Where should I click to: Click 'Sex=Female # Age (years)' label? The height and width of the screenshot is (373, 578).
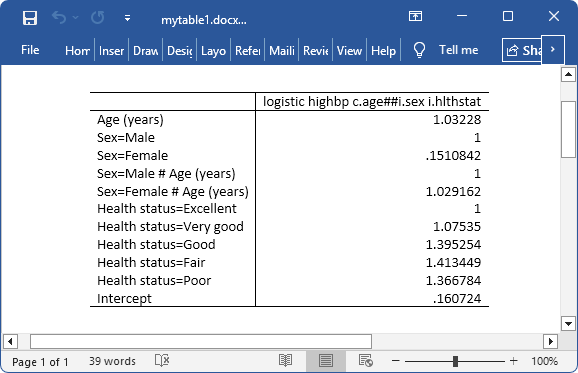point(173,192)
